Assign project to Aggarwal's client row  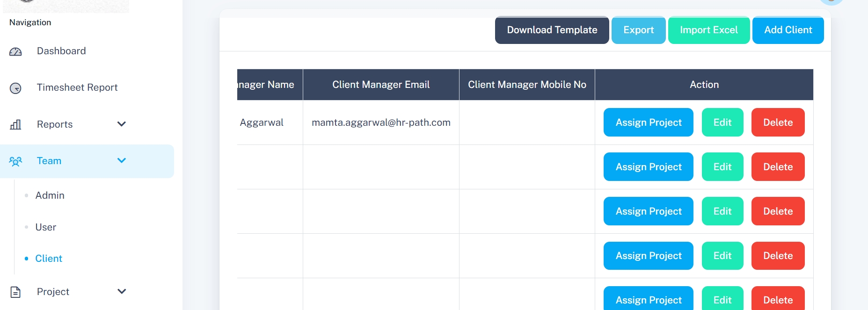[648, 123]
